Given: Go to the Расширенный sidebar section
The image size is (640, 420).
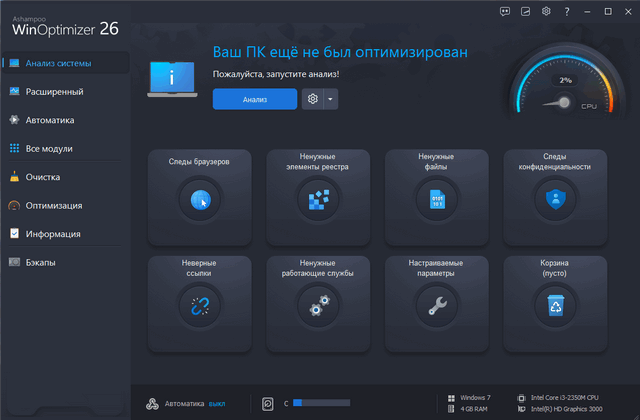Looking at the screenshot, I should pyautogui.click(x=54, y=92).
